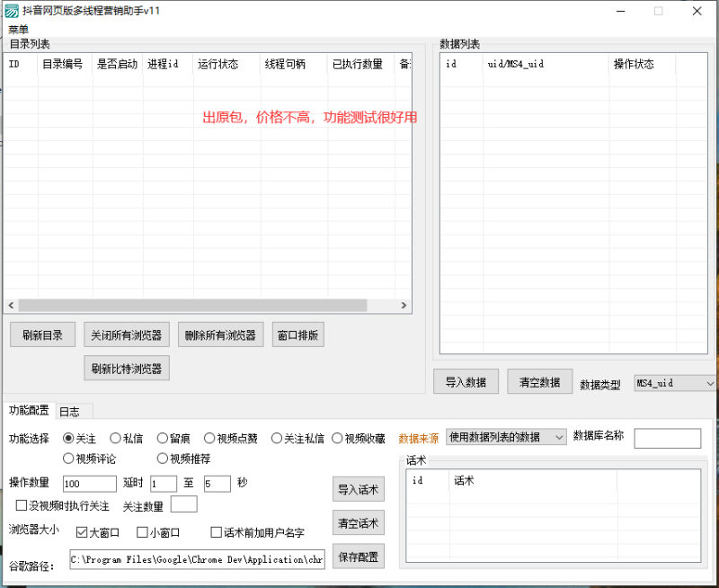
Task: Click the 关闭所有浏览器 button
Action: [127, 334]
